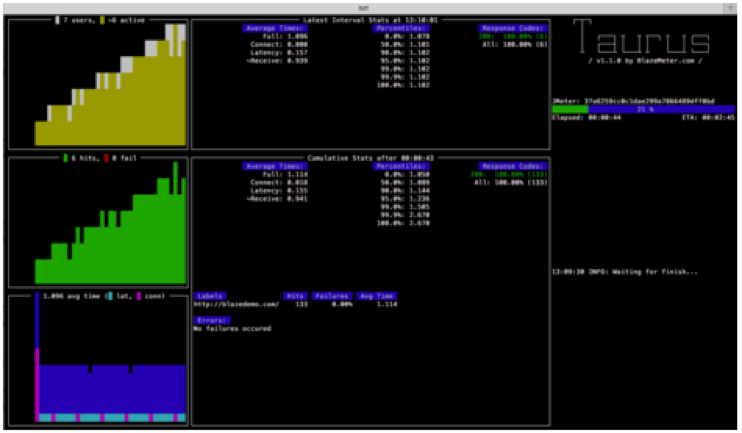Click the http://blazedemo.com/ label row
742x433 pixels.
click(231, 305)
